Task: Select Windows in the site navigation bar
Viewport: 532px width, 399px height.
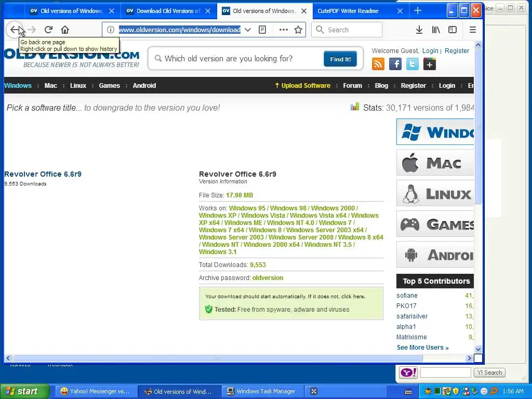Action: [18, 86]
